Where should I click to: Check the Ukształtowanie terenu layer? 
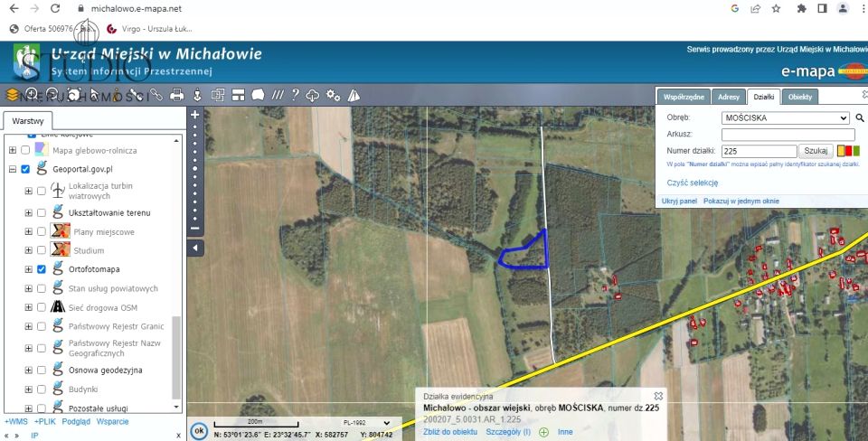click(x=42, y=212)
